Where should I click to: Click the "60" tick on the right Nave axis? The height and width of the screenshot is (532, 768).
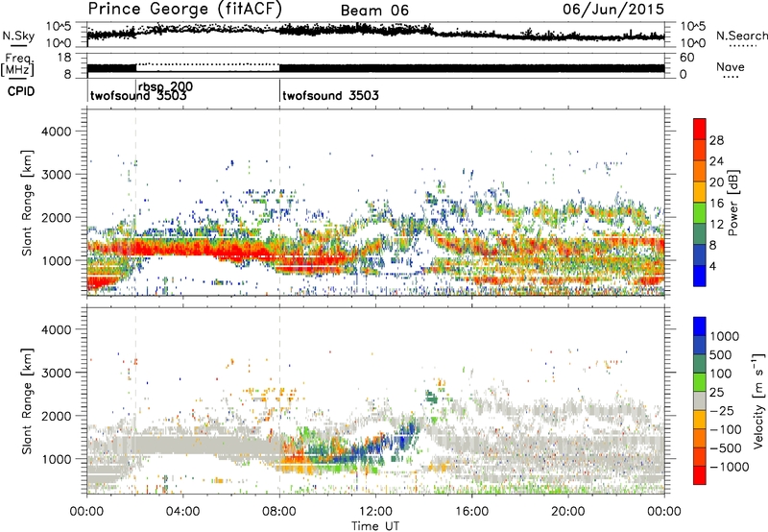point(686,58)
